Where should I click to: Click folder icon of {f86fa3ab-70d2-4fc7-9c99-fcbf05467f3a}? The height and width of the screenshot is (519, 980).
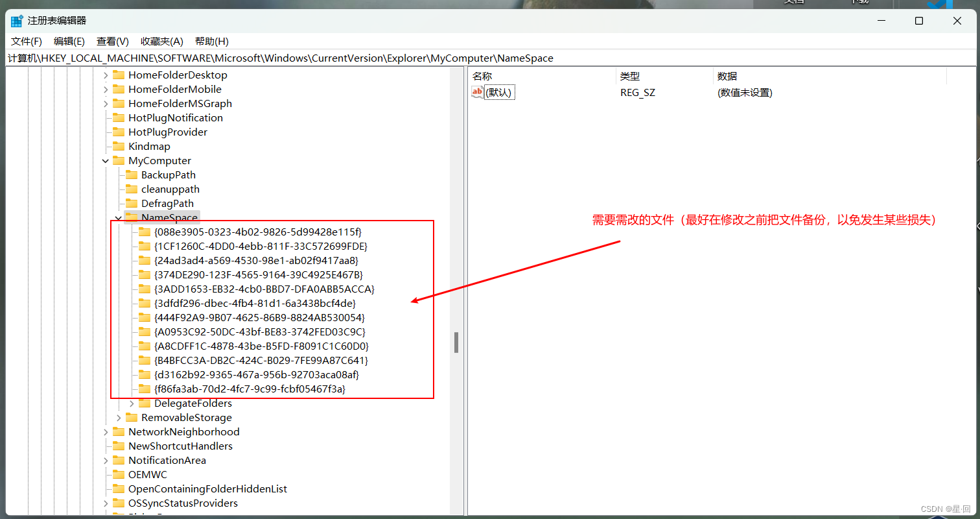pyautogui.click(x=145, y=389)
